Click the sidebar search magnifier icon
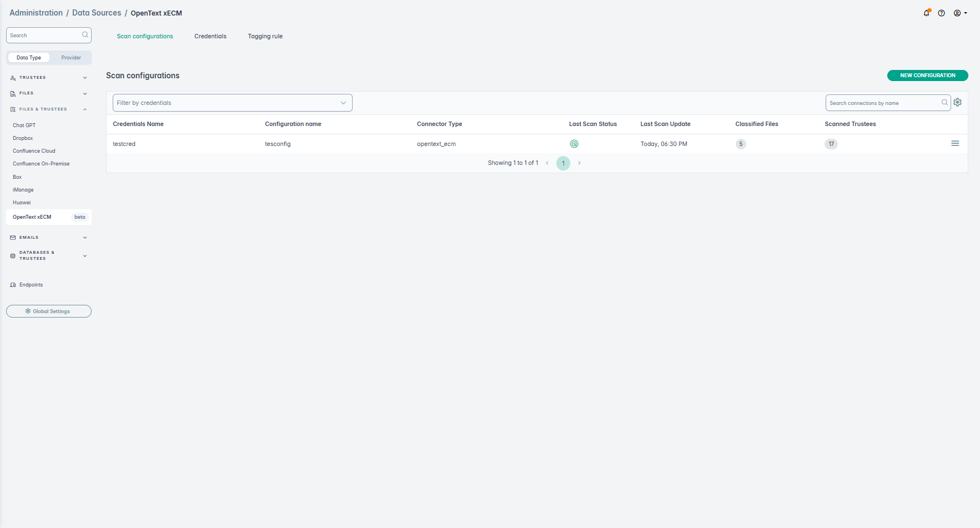Image resolution: width=980 pixels, height=528 pixels. click(85, 35)
